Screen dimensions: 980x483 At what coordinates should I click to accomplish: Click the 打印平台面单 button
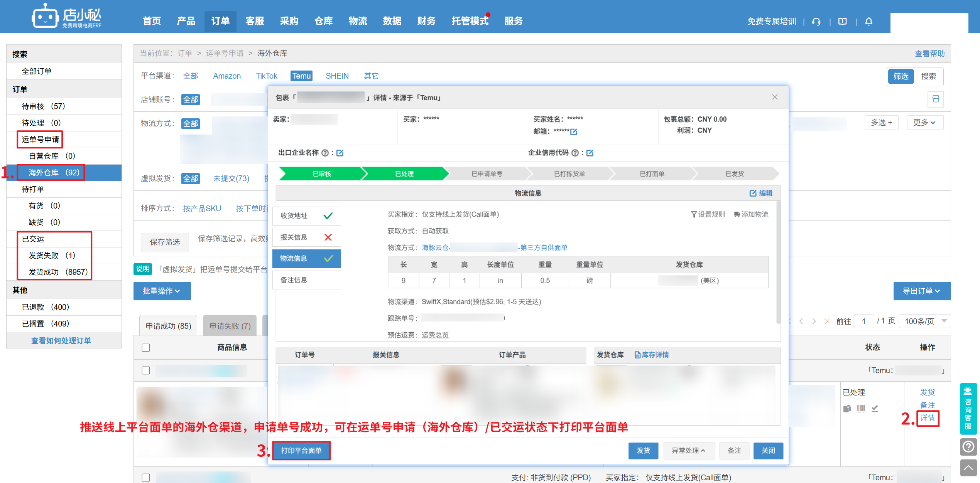(x=301, y=450)
